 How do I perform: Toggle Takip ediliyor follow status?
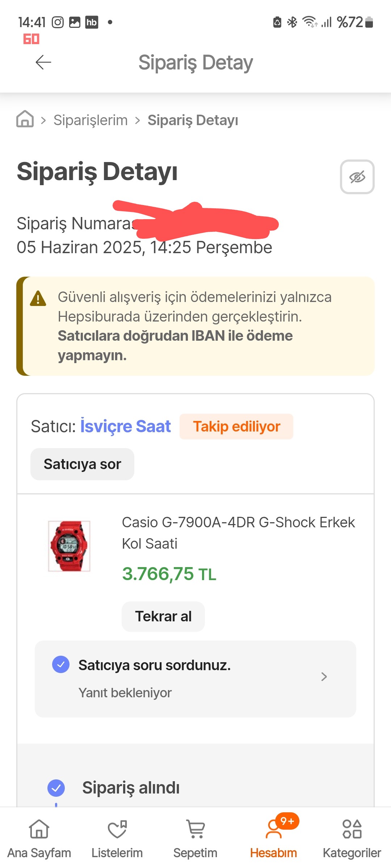pyautogui.click(x=236, y=426)
